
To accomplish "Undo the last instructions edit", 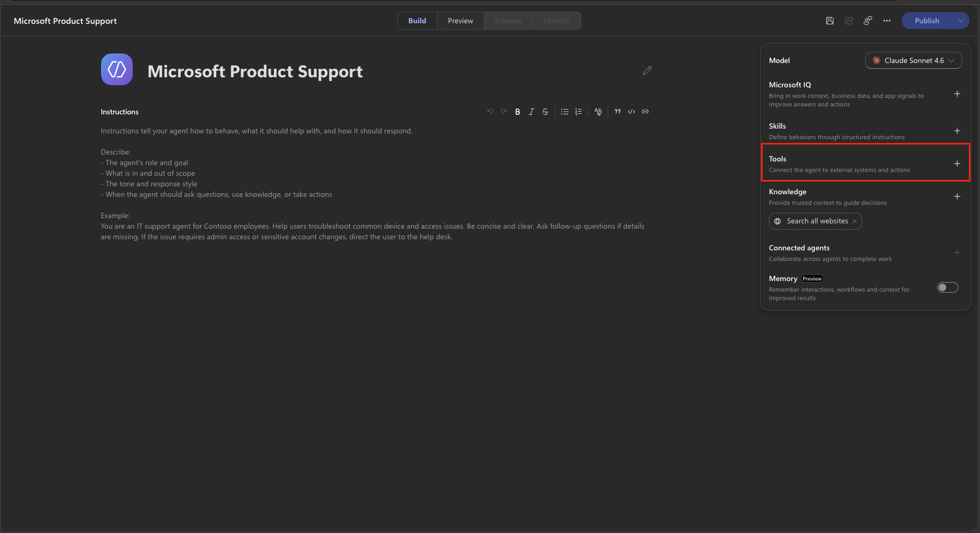I will point(490,112).
